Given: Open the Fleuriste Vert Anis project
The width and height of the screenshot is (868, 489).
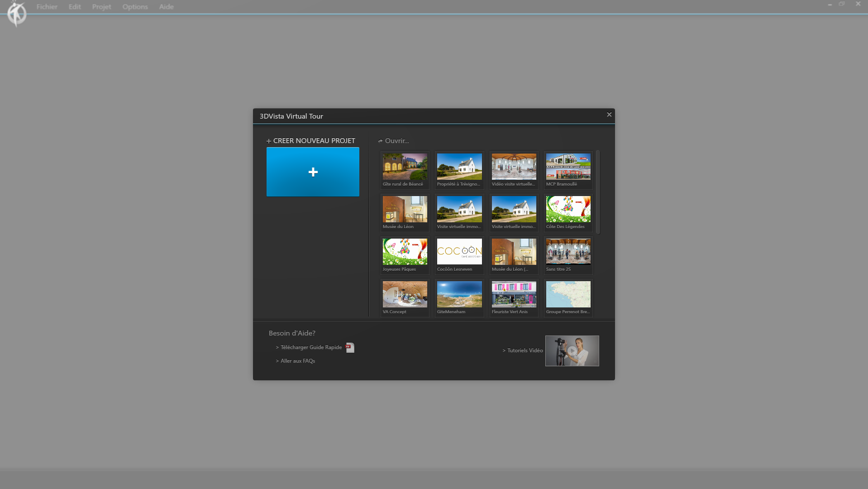Looking at the screenshot, I should click(514, 298).
